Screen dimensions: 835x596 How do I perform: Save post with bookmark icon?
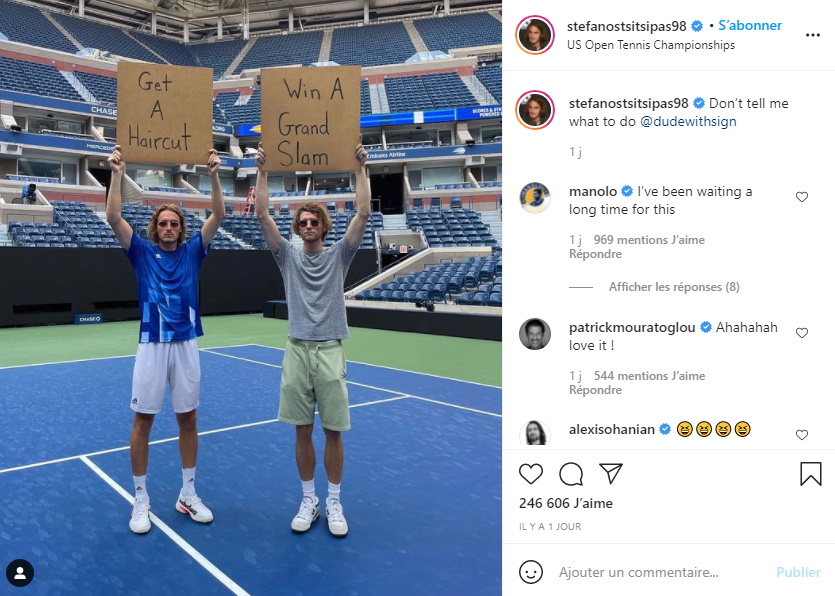811,473
